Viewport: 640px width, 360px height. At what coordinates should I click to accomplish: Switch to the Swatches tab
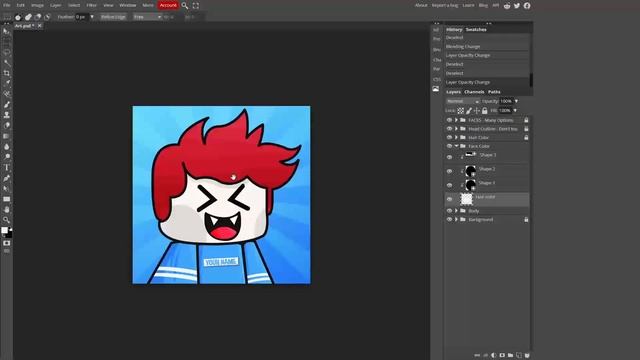pyautogui.click(x=476, y=30)
